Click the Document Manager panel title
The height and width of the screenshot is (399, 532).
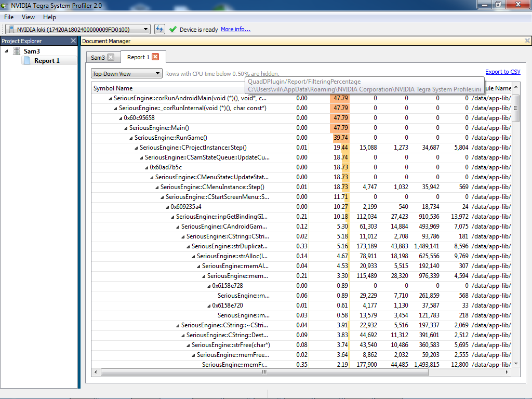(106, 41)
